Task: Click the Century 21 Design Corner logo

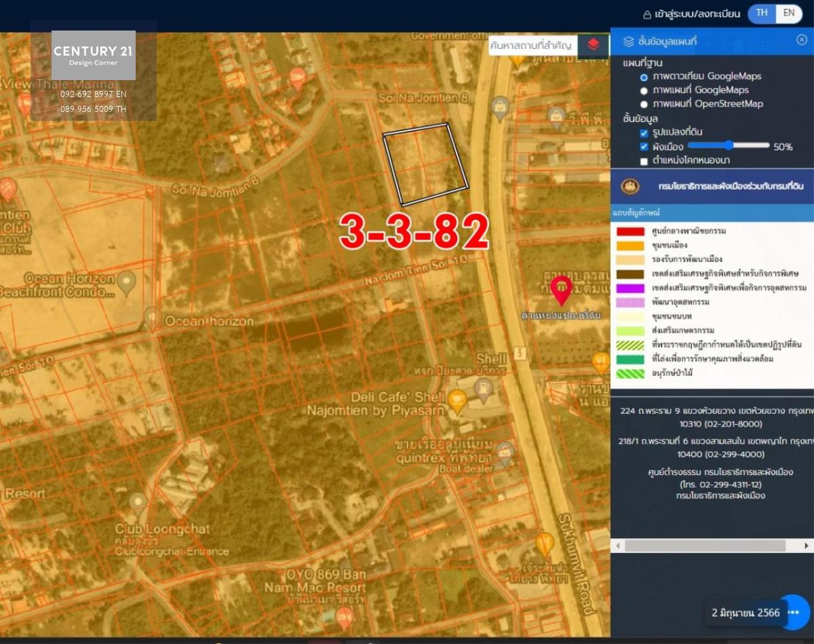Action: [x=94, y=55]
